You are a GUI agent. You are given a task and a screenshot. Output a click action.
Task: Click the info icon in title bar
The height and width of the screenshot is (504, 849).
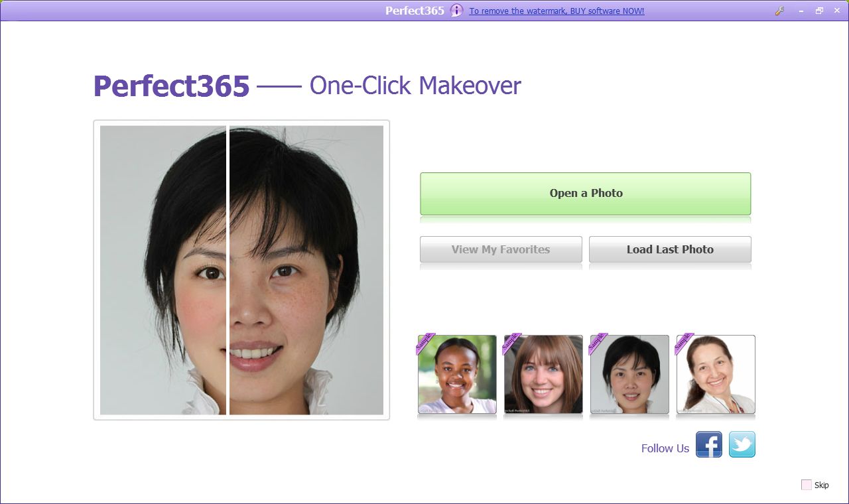(456, 11)
